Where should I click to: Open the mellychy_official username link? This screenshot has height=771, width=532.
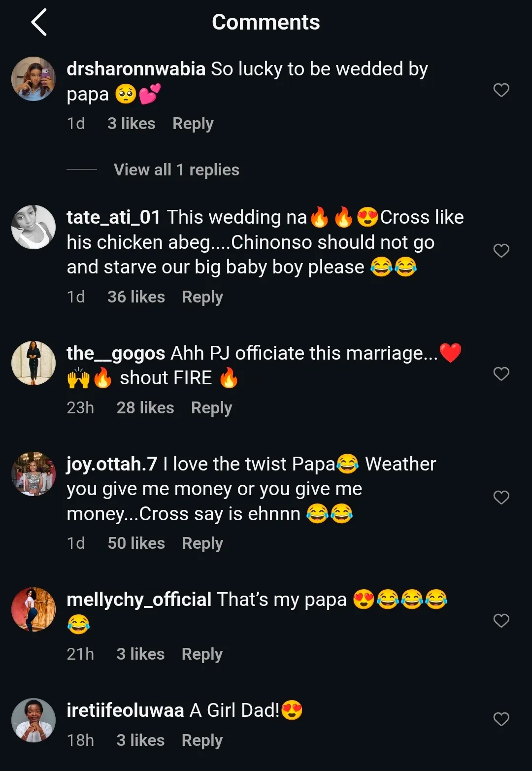tap(139, 600)
